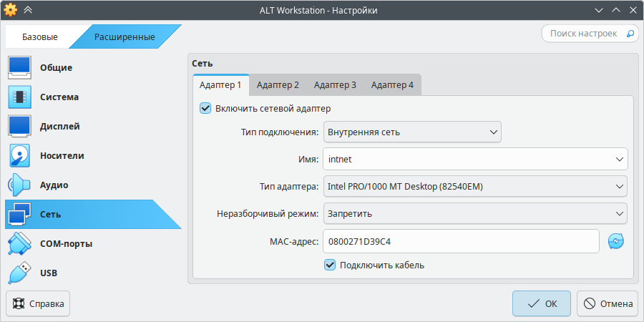Select the System (Система) chip icon
The height and width of the screenshot is (322, 644).
pos(20,97)
